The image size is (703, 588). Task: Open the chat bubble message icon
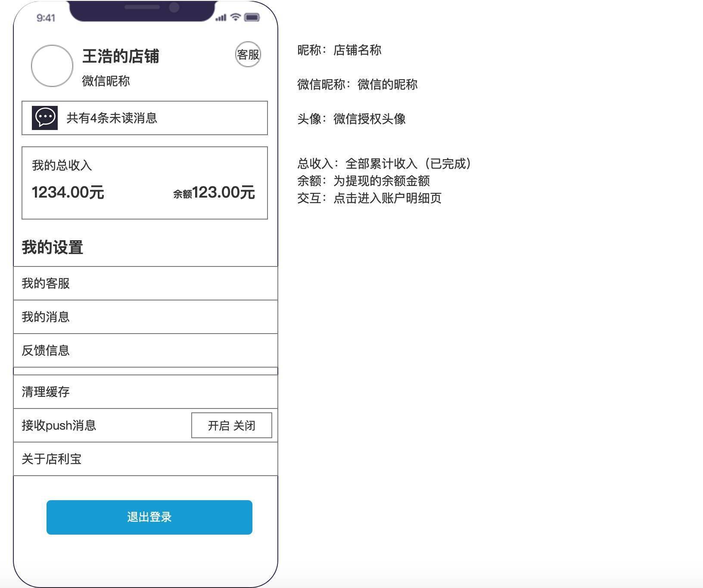pyautogui.click(x=45, y=118)
